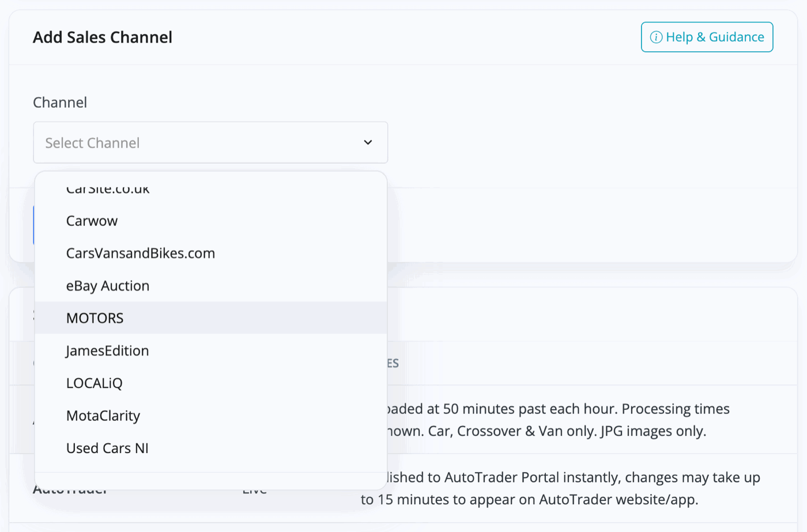
Task: Click the info icon in Help & Guidance
Action: pos(656,37)
